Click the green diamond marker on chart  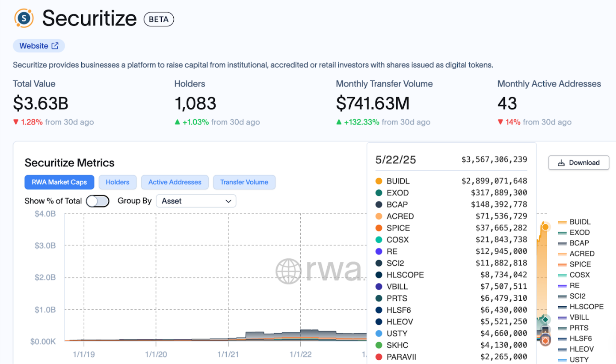(x=545, y=320)
